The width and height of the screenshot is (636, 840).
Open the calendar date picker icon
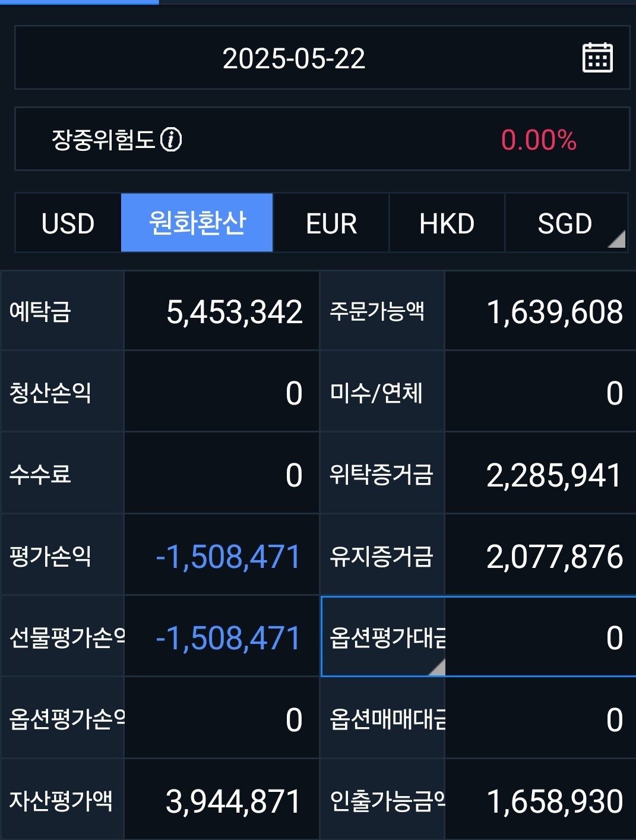[597, 58]
